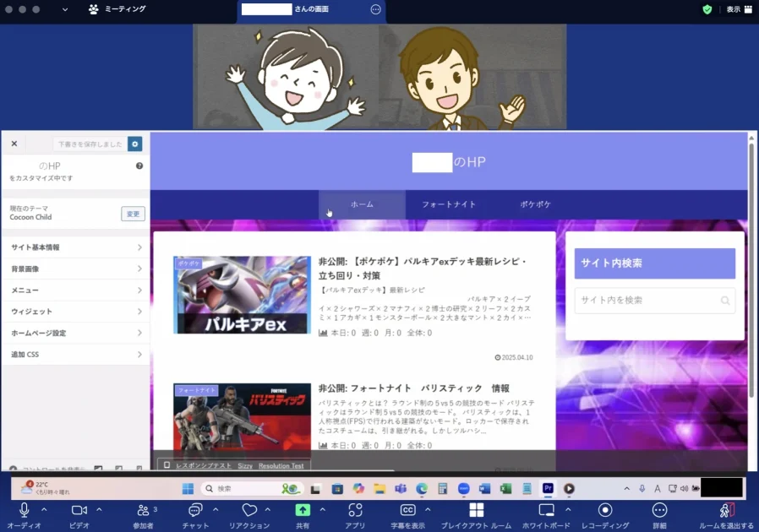The height and width of the screenshot is (532, 759).
Task: Open Word from the taskbar
Action: (x=484, y=488)
